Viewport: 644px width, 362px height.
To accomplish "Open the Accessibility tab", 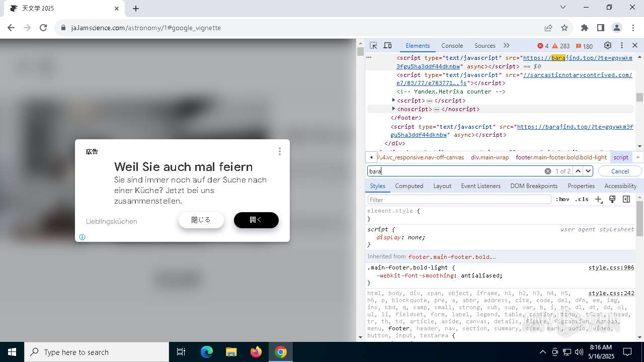I will (x=620, y=186).
